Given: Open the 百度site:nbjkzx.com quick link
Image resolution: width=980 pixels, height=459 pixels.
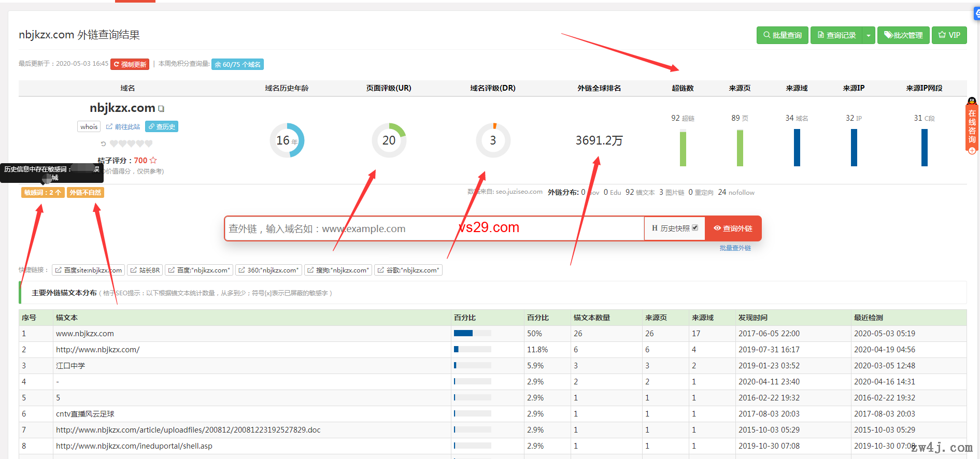Looking at the screenshot, I should tap(88, 270).
